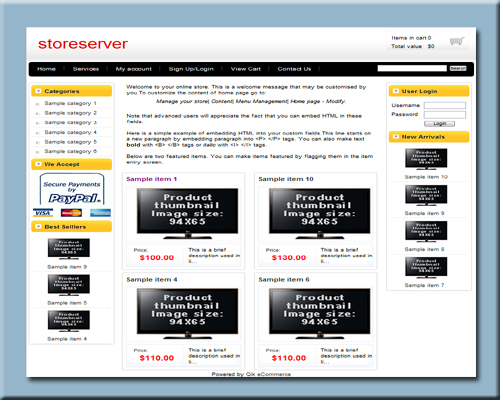Open the View Cart menu item

(246, 69)
